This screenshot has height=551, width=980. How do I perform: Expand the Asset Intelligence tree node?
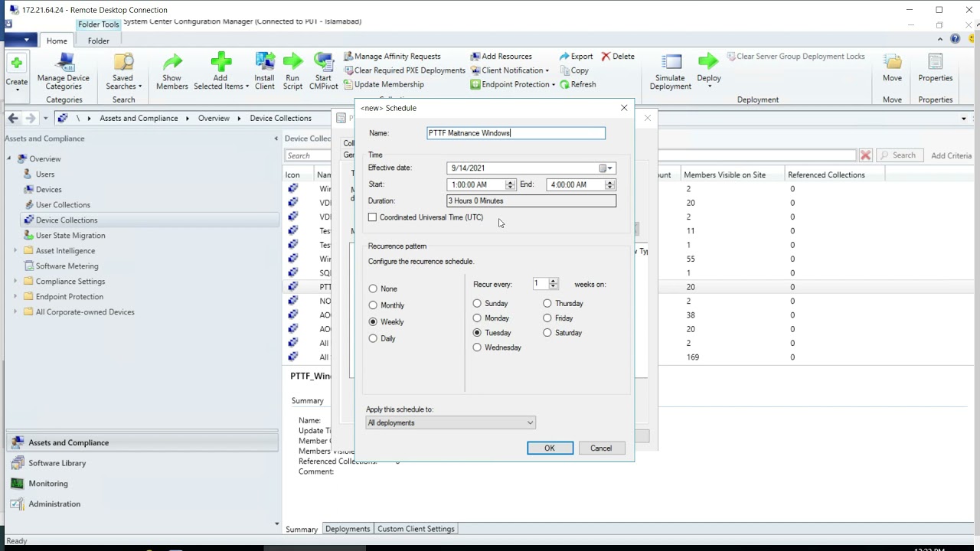(15, 251)
